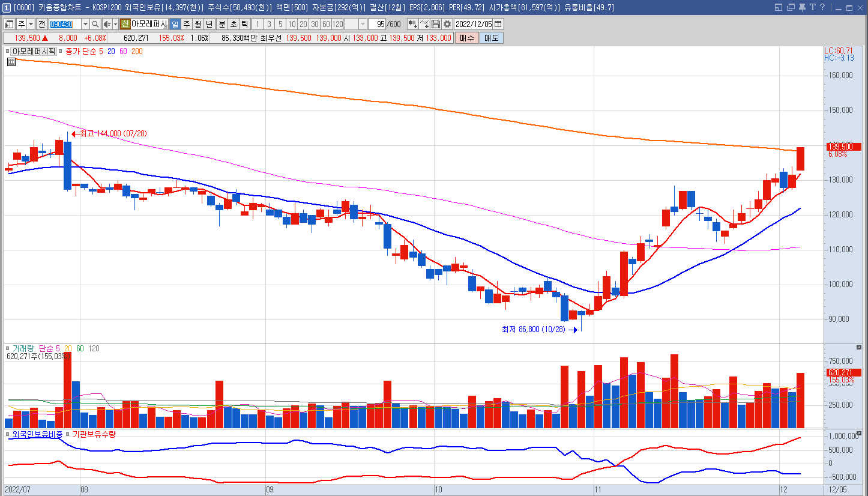Click the volume pane legend square marker
The width and height of the screenshot is (868, 496).
point(8,348)
